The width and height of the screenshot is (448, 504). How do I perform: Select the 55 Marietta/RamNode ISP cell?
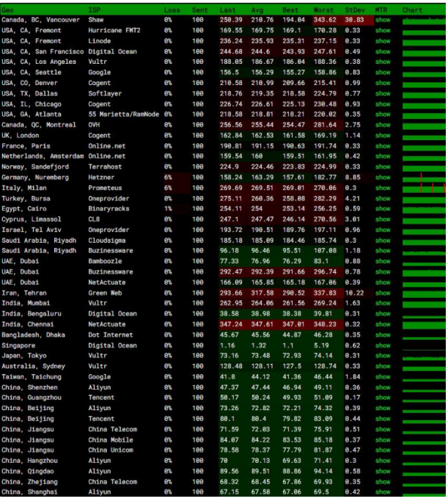[x=124, y=114]
